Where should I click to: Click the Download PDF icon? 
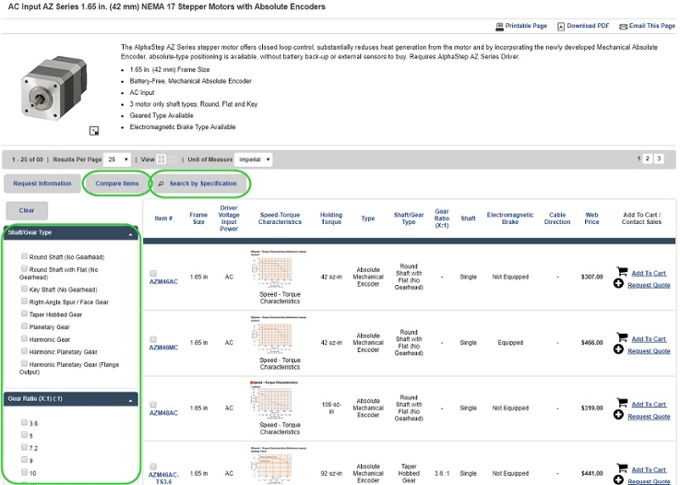coord(560,26)
